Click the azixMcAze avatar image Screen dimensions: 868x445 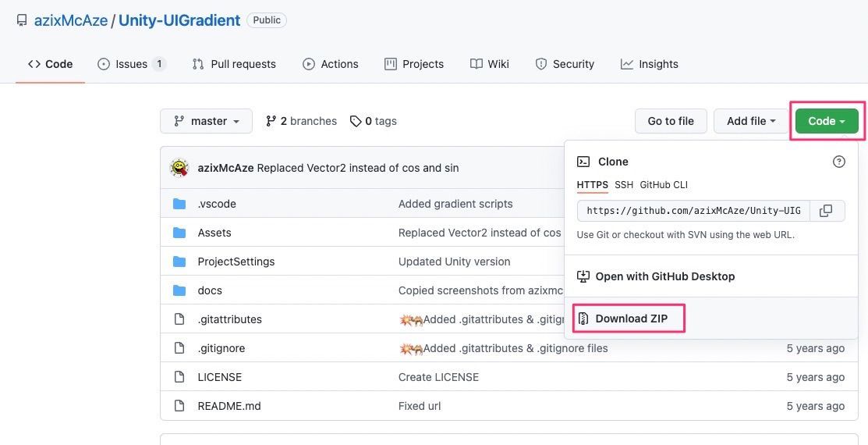(x=179, y=168)
